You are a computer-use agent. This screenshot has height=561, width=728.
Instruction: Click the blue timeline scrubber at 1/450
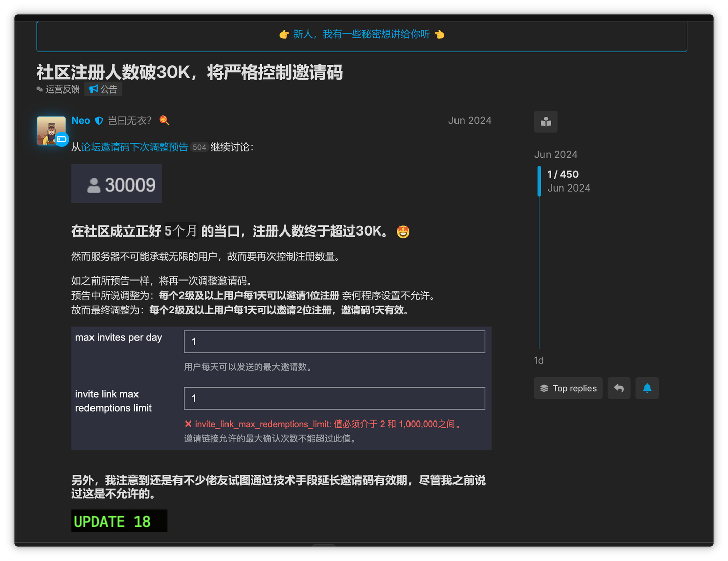[x=539, y=180]
